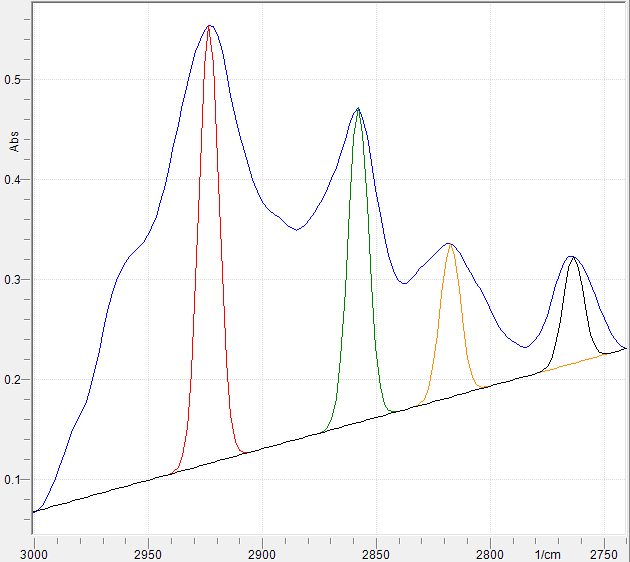This screenshot has width=630, height=562.
Task: Click the blue curve valley near 2885
Action: click(295, 229)
